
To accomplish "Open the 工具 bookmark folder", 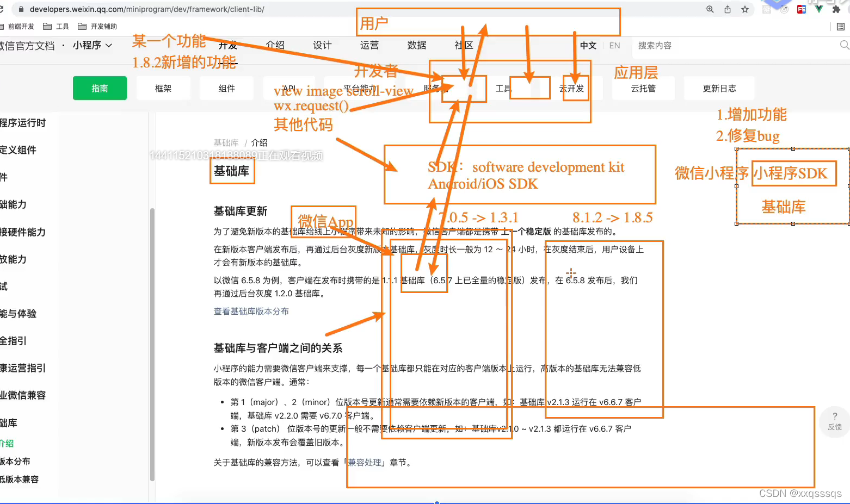I will (x=56, y=27).
